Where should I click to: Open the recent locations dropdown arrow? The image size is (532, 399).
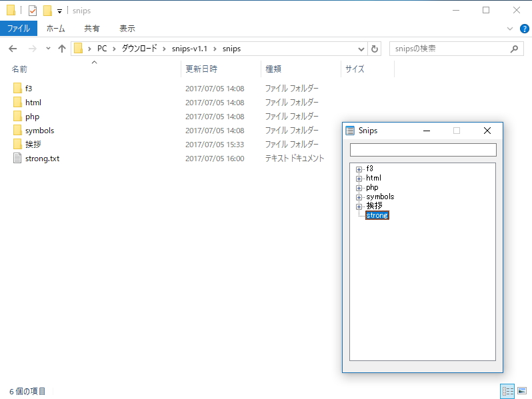tap(48, 49)
